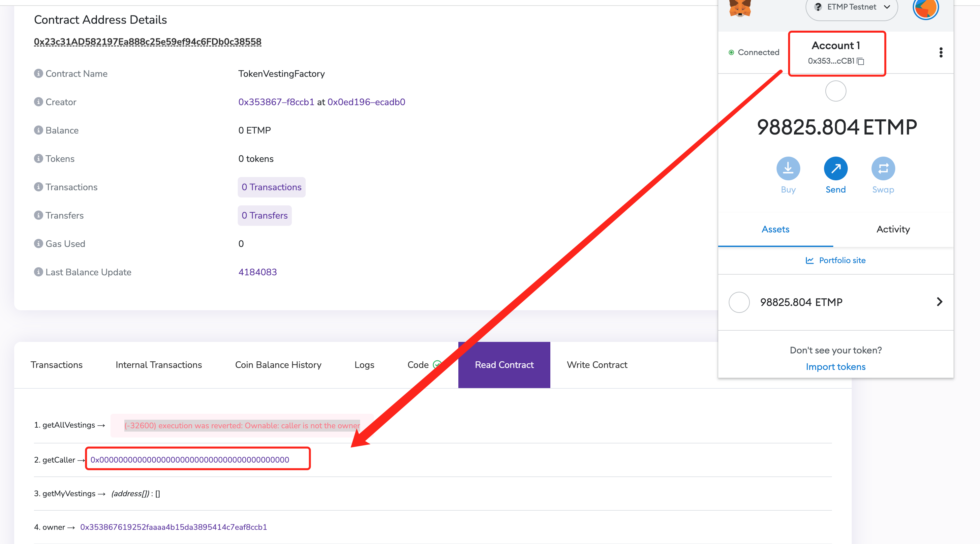Click the Send icon in MetaMask

tap(836, 168)
